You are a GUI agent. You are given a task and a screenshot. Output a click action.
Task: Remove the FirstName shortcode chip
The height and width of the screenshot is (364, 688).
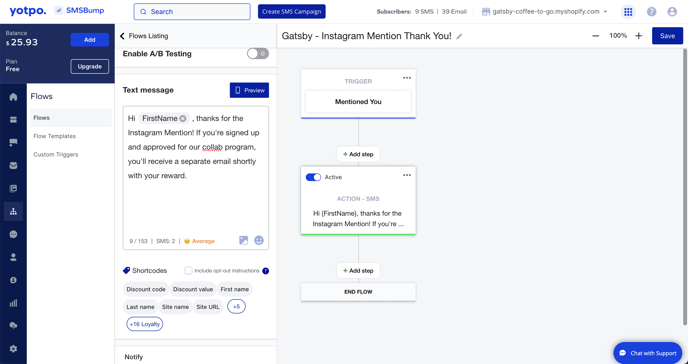183,118
